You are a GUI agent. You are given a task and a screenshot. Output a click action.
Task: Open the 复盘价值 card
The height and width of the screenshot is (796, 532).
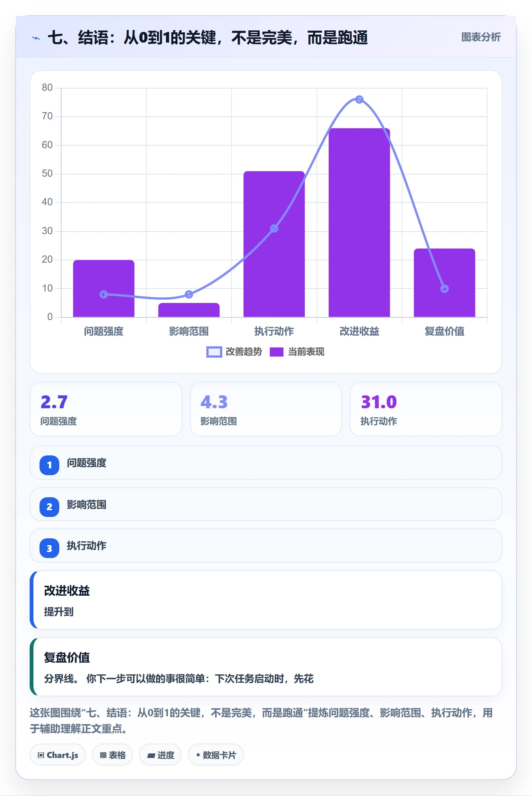[266, 667]
